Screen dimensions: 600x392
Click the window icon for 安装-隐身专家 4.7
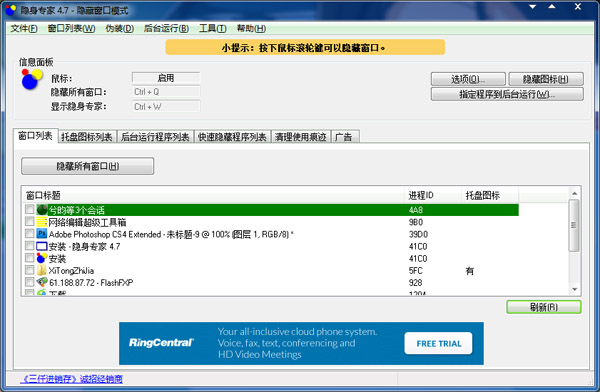pos(42,246)
